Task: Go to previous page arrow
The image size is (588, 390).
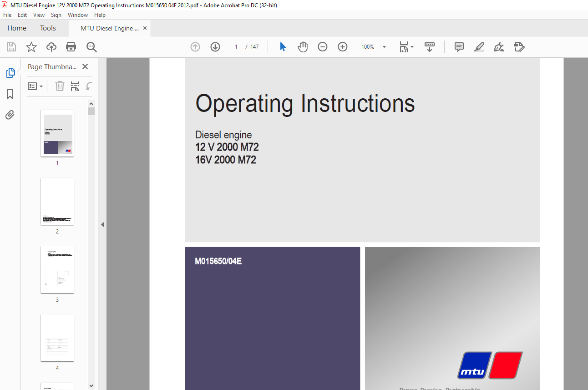Action: point(195,47)
